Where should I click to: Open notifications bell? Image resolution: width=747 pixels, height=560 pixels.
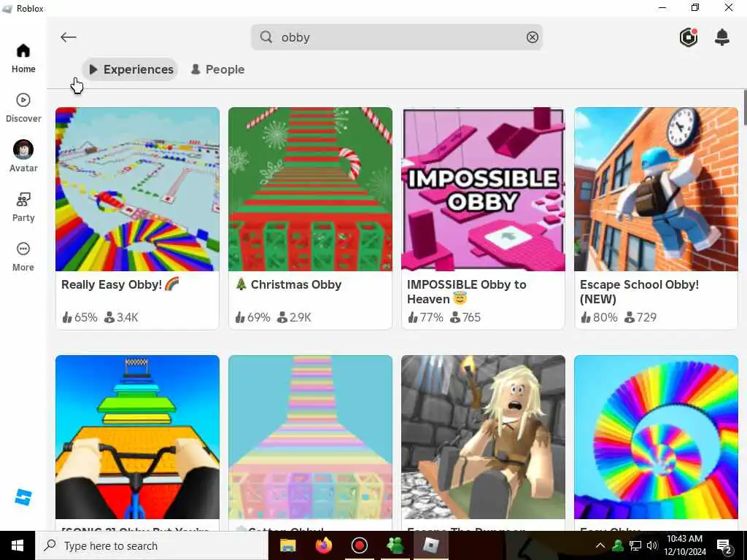click(x=722, y=37)
